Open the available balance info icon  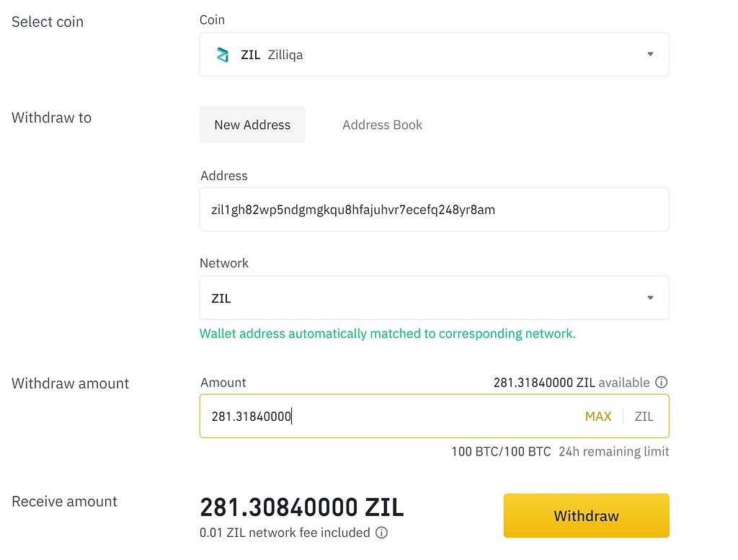[662, 382]
